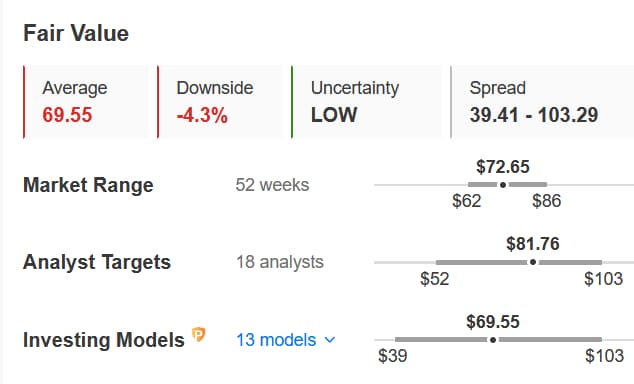Click the $86 market range high label
Screen dimensions: 634x384
coord(547,201)
